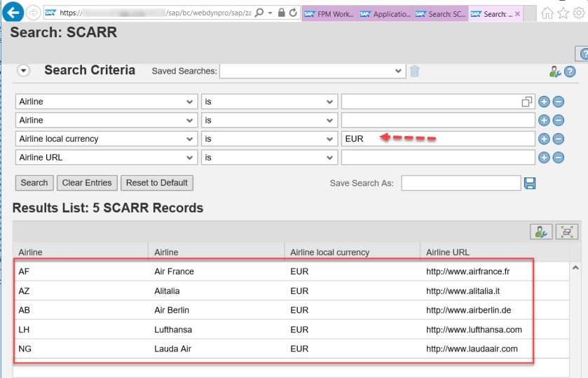Open personalization icon above results table
The image size is (588, 378).
click(540, 231)
